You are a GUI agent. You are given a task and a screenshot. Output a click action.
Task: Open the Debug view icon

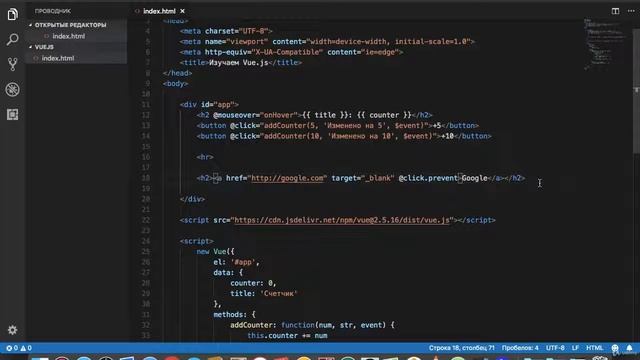pos(13,89)
